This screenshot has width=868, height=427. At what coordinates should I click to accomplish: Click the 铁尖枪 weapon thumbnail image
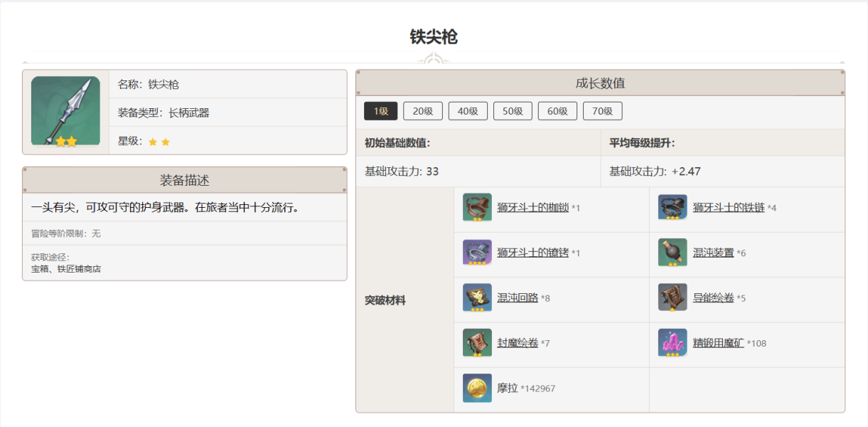tap(65, 112)
